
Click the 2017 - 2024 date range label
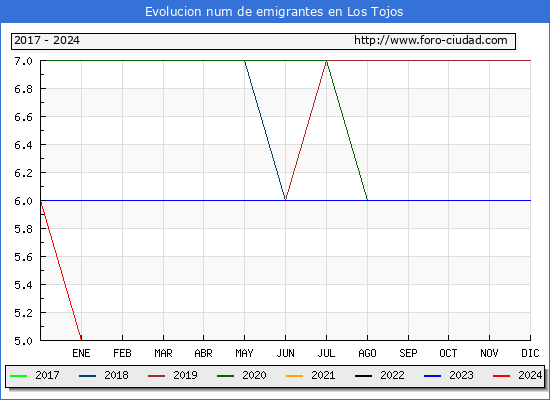click(x=47, y=40)
